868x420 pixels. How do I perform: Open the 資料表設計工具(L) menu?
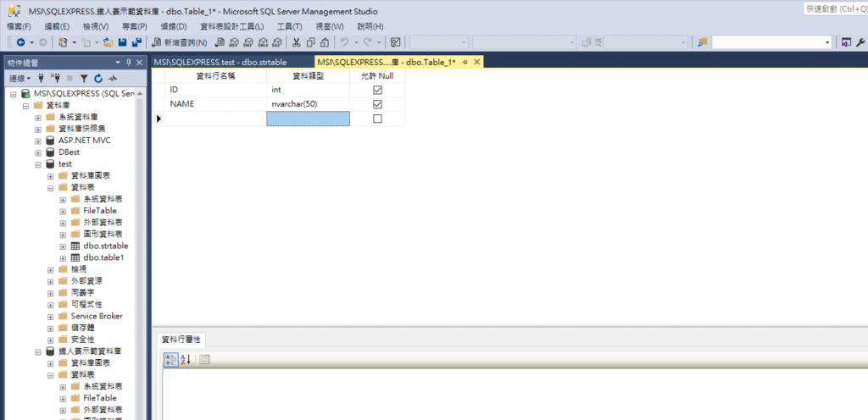232,26
